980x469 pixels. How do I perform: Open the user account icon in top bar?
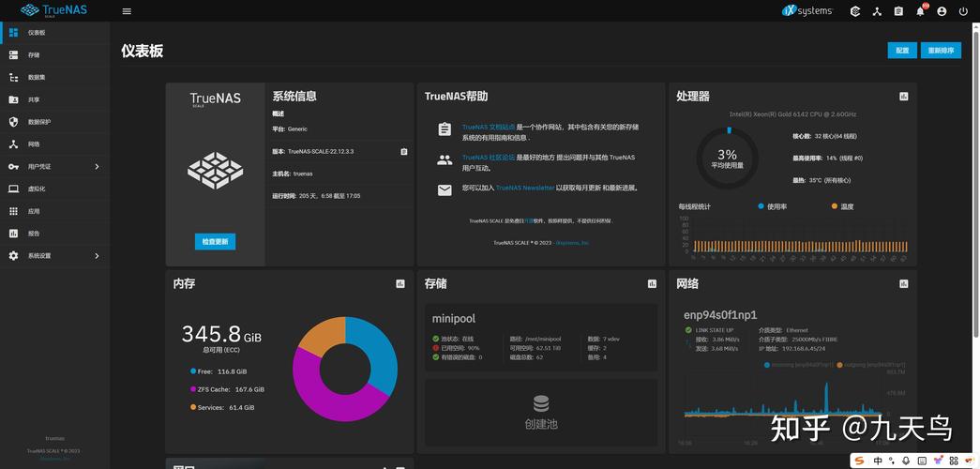pos(942,11)
